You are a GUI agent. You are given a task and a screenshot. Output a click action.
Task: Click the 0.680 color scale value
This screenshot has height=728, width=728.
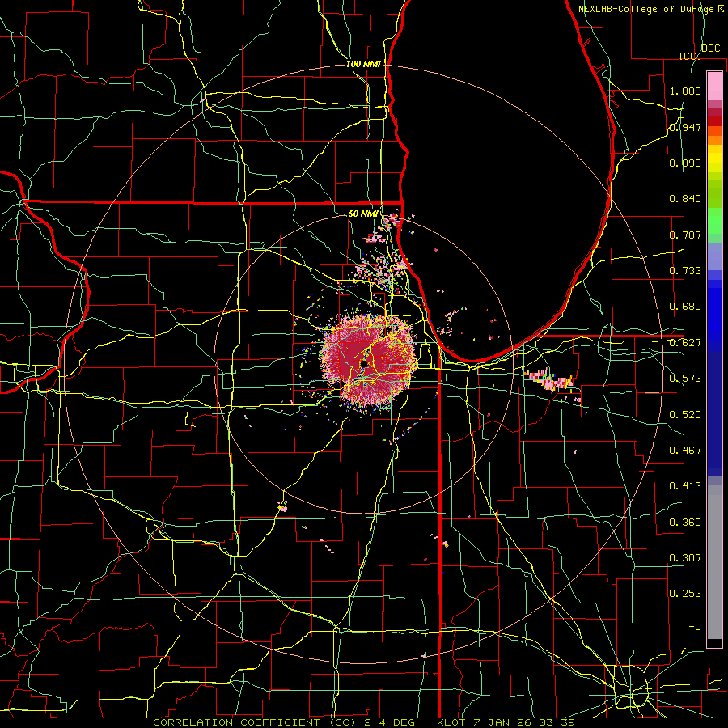tap(685, 307)
